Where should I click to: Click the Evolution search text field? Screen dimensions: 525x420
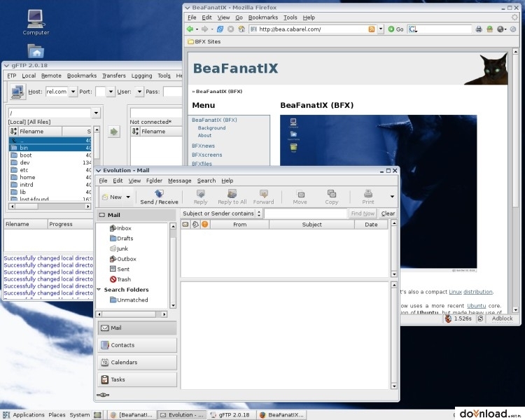coord(305,213)
